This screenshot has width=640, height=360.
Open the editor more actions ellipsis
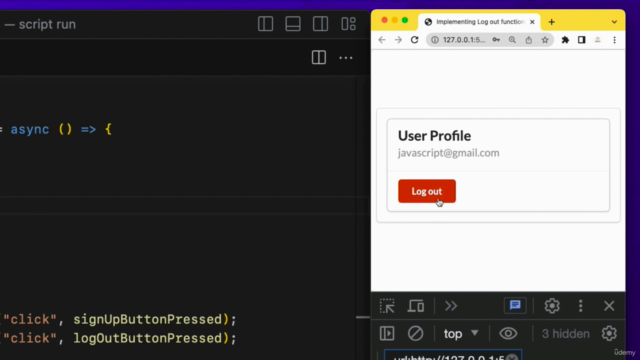point(346,58)
